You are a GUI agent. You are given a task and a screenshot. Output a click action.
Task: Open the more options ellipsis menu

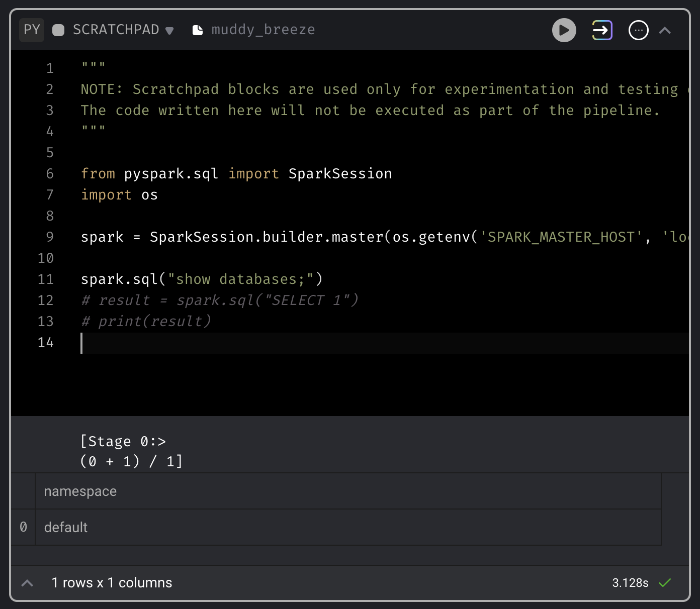(638, 30)
